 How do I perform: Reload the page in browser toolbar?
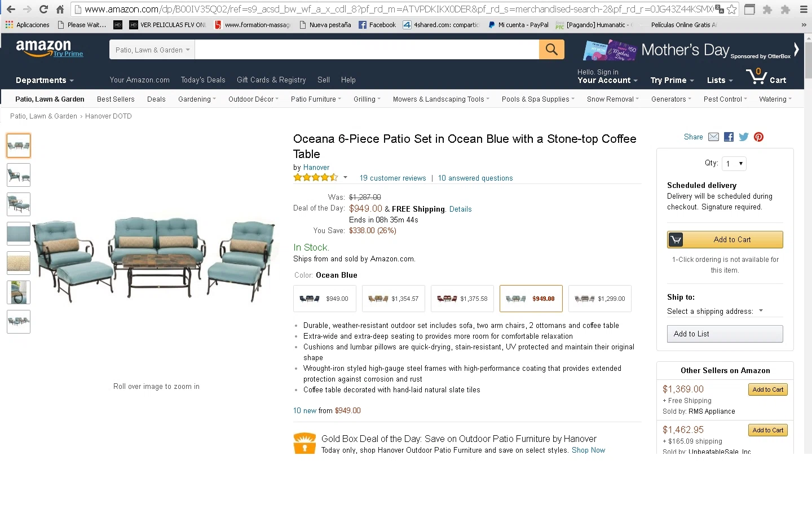point(43,9)
